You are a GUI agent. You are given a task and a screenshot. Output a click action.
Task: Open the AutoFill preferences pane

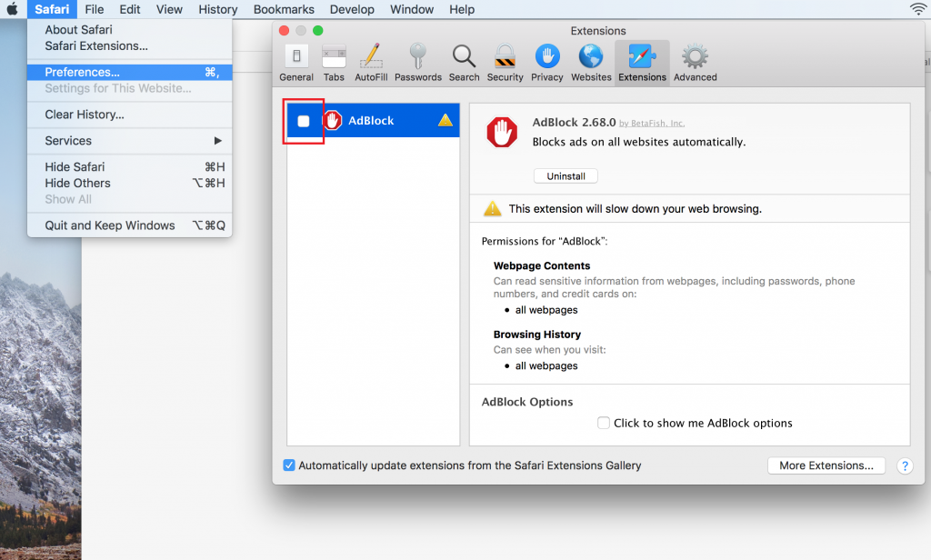point(371,63)
